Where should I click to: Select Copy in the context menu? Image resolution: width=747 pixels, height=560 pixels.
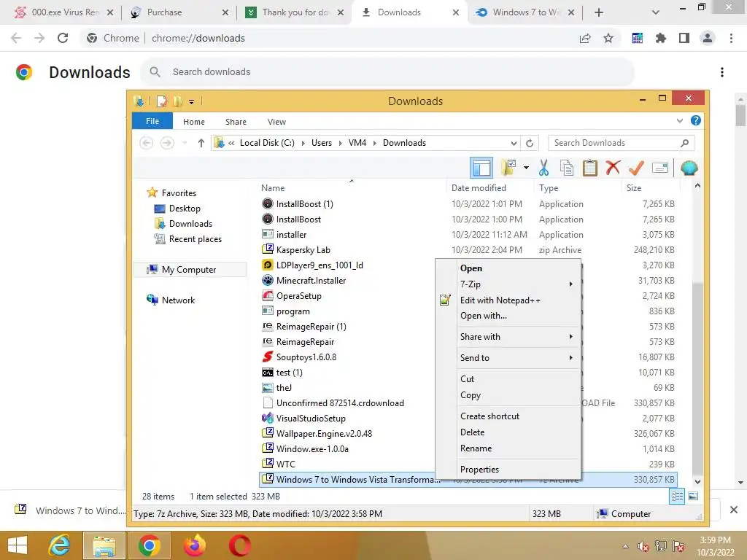(x=508, y=394)
